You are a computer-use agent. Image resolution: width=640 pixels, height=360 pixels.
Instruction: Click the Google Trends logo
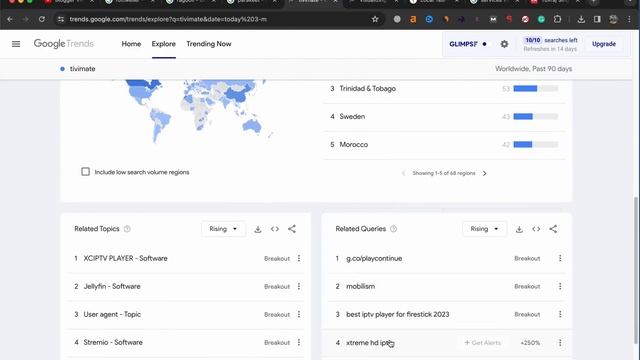pyautogui.click(x=64, y=44)
